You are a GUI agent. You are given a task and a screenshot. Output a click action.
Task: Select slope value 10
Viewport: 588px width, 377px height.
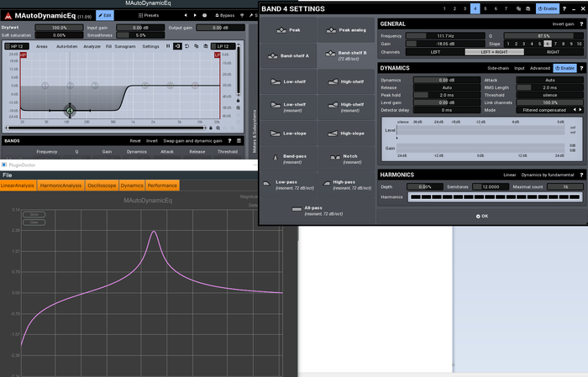coord(579,44)
